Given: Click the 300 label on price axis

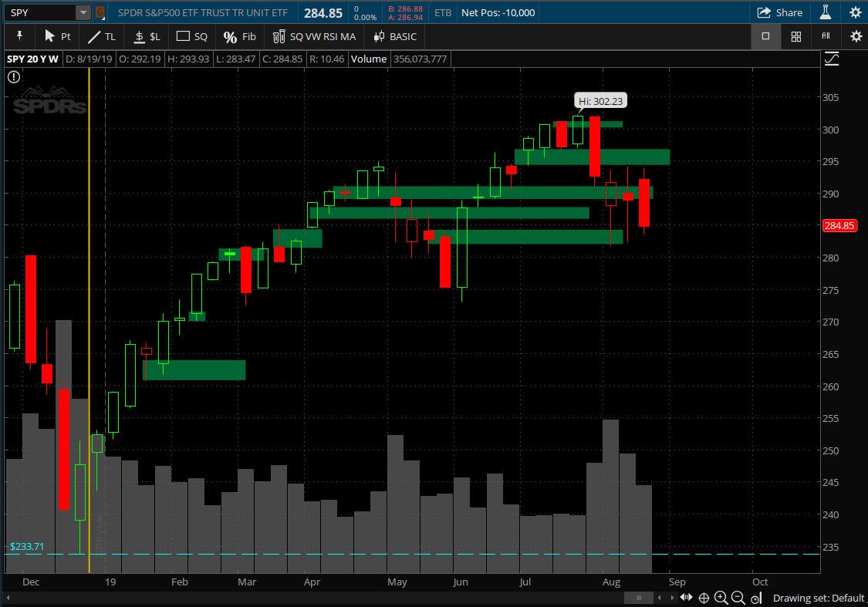Looking at the screenshot, I should coord(830,130).
